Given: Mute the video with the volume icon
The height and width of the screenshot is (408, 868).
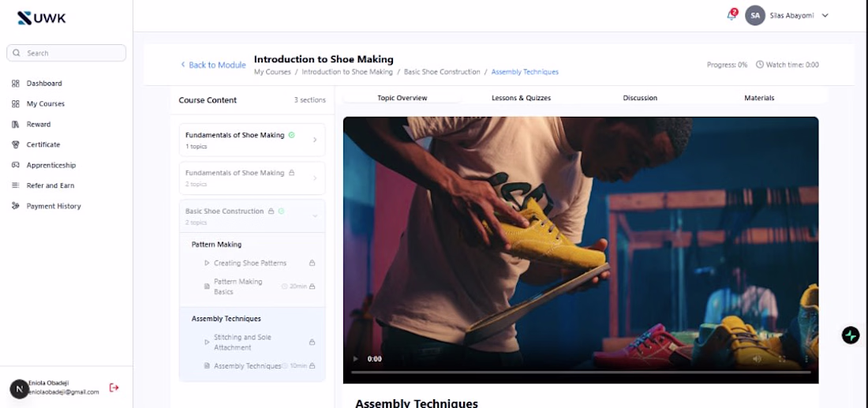Looking at the screenshot, I should click(757, 359).
